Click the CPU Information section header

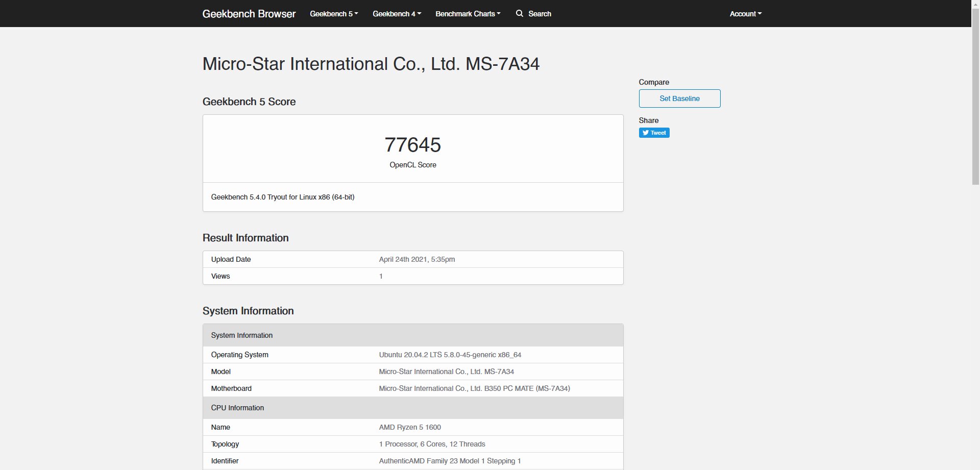(x=413, y=408)
